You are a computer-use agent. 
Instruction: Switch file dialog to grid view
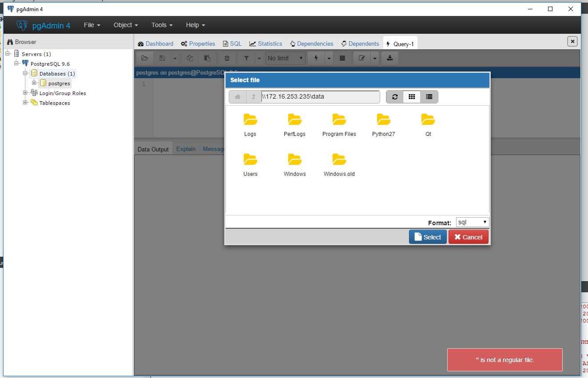tap(412, 97)
